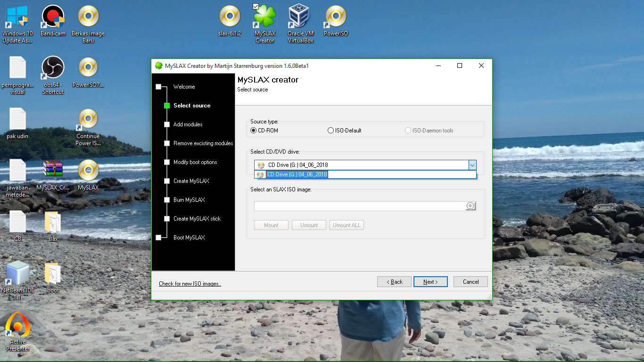Open boot folder on desktop

[x=53, y=277]
